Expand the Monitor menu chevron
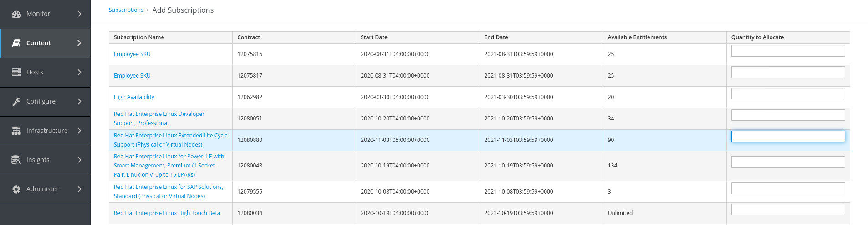The image size is (868, 225). [79, 14]
